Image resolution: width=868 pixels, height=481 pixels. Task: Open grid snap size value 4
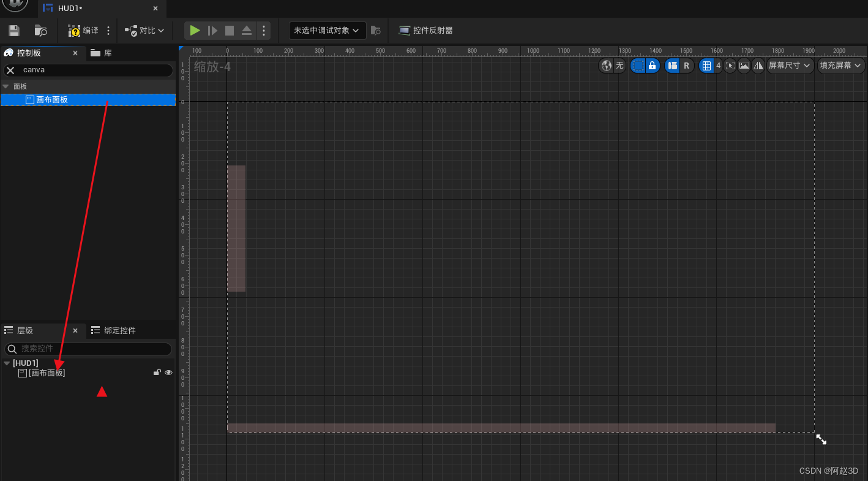[x=719, y=66]
